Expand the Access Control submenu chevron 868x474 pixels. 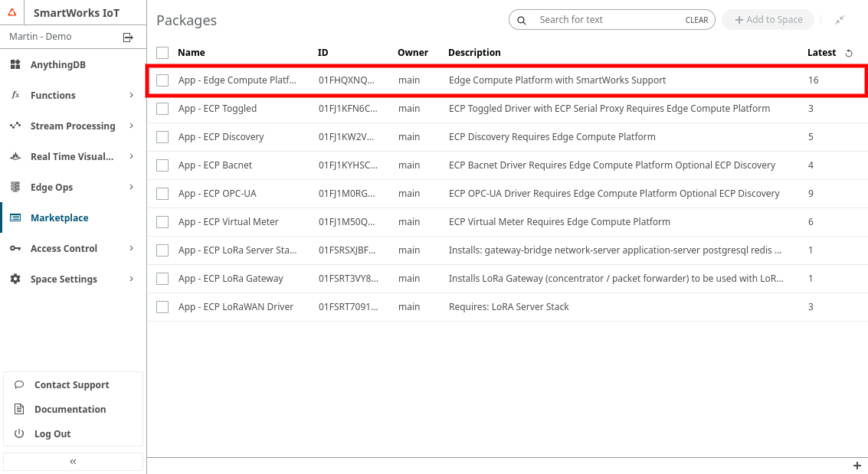coord(131,248)
